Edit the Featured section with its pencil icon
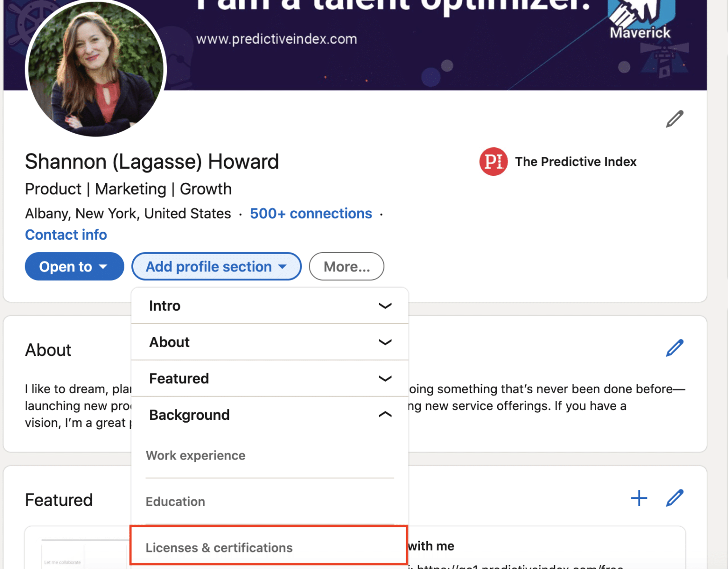Screen dimensions: 728x569 pos(674,498)
